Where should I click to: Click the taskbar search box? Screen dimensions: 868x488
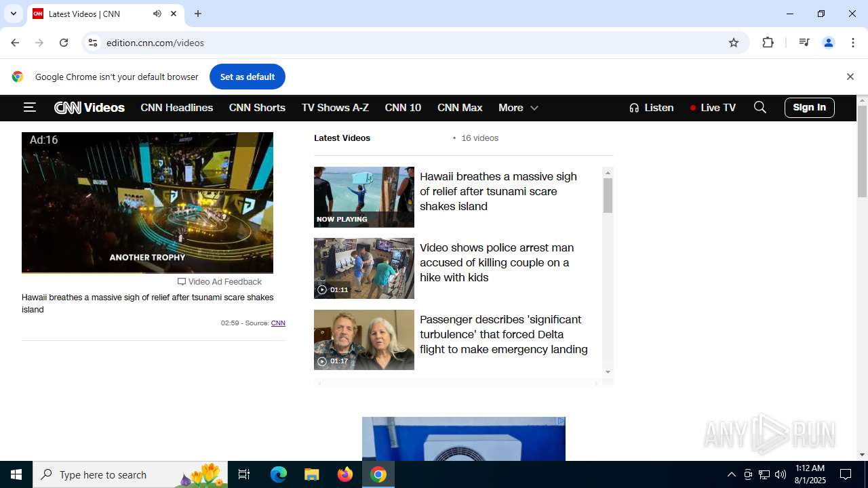(130, 474)
